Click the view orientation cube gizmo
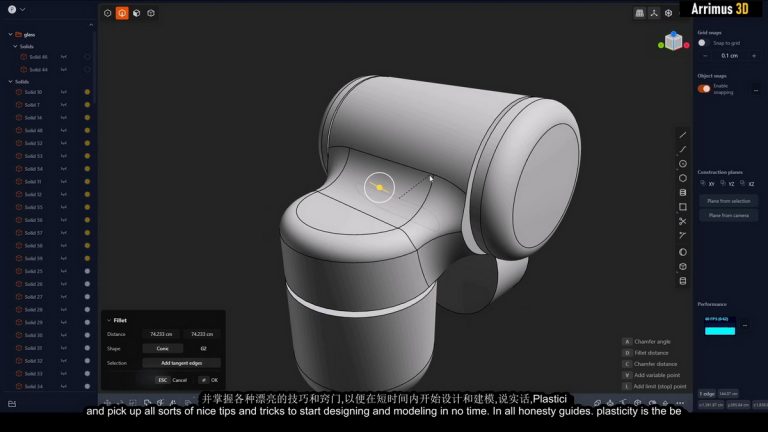Screen dimensions: 768x432 [x=674, y=41]
